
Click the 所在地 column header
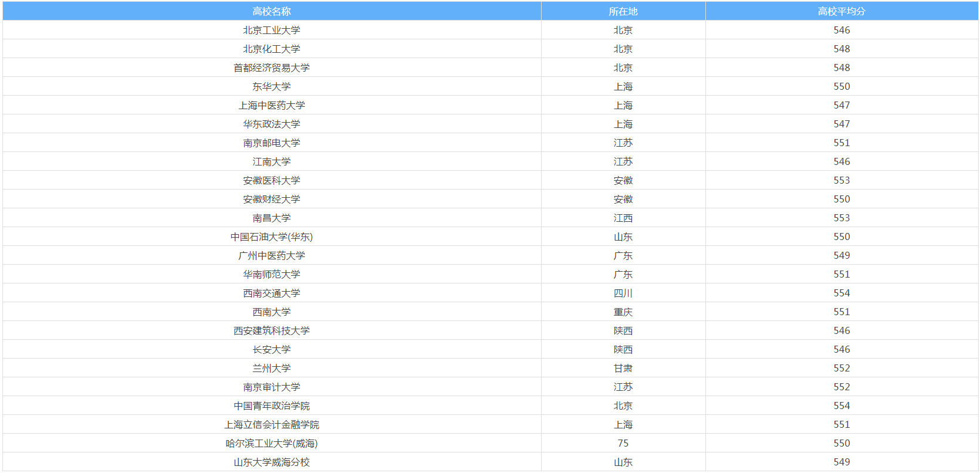pyautogui.click(x=623, y=11)
